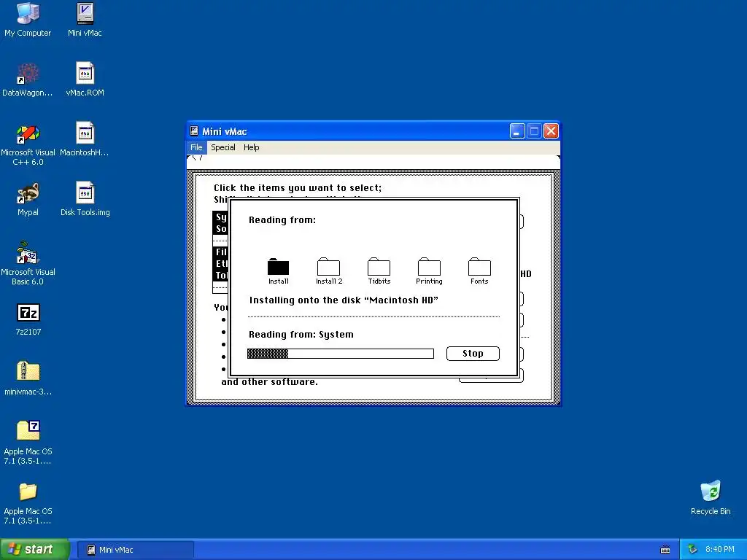The width and height of the screenshot is (747, 560).
Task: Click Mini vMac title bar icon
Action: [194, 131]
